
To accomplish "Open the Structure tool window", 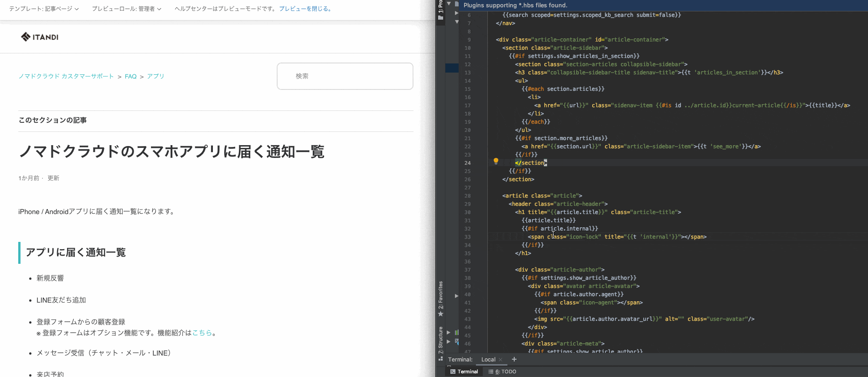I will pos(440,343).
